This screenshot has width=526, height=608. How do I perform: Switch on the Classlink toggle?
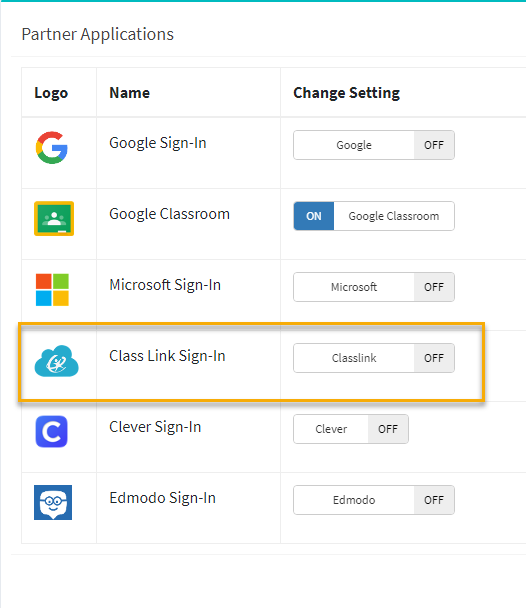click(374, 358)
